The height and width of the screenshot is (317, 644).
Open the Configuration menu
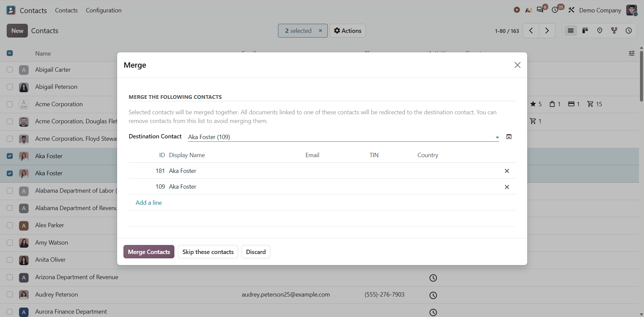104,10
